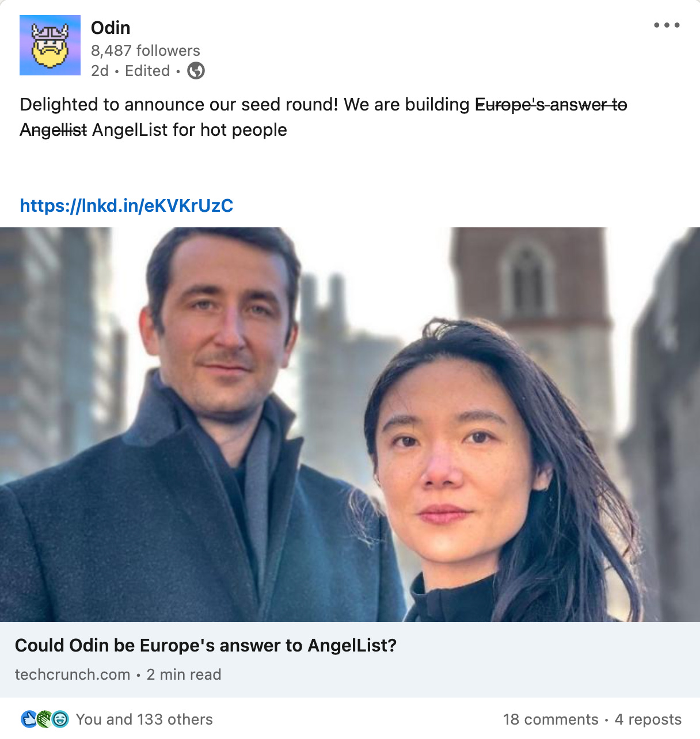Open the Odin company page name link

pyautogui.click(x=111, y=28)
